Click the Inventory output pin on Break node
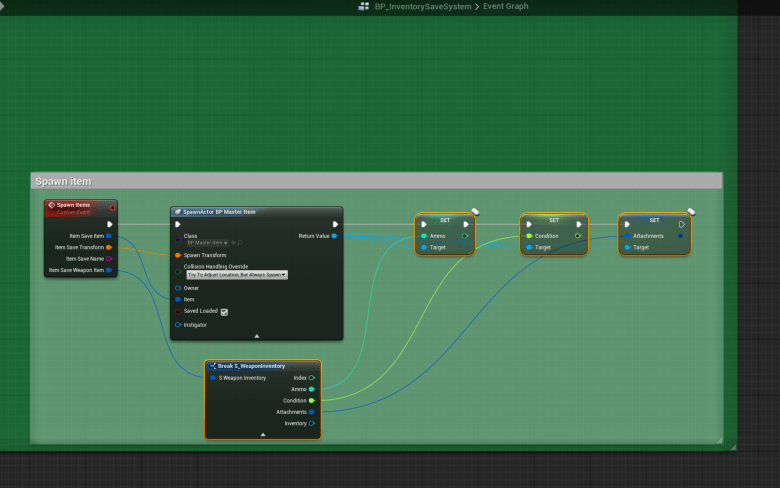 (312, 423)
